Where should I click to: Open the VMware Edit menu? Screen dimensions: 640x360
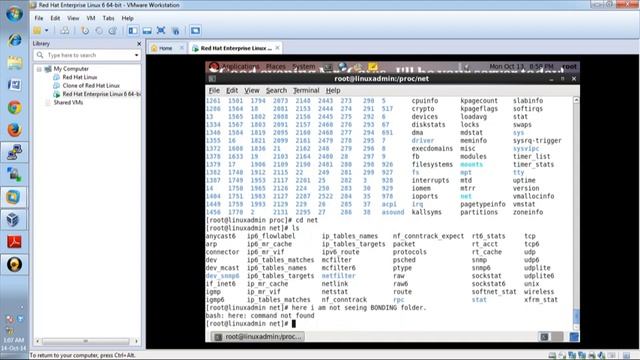[55, 18]
